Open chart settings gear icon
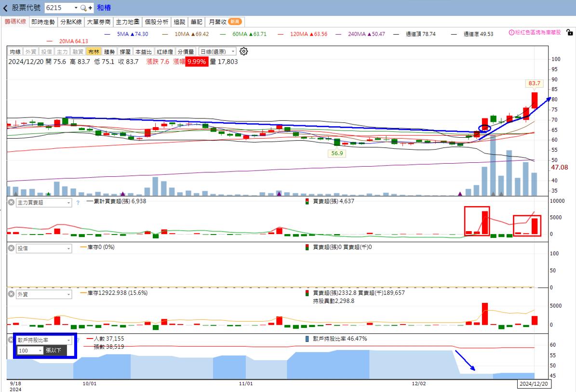 coord(243,52)
